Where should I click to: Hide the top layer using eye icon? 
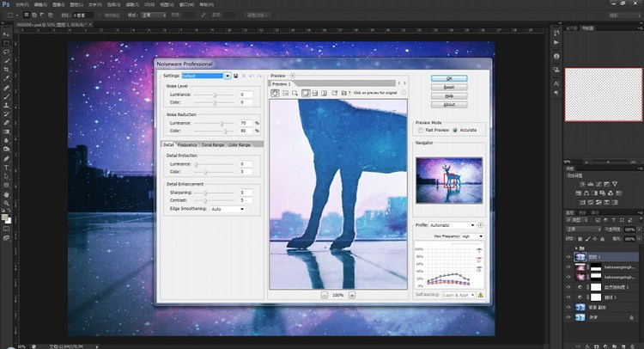[x=568, y=257]
